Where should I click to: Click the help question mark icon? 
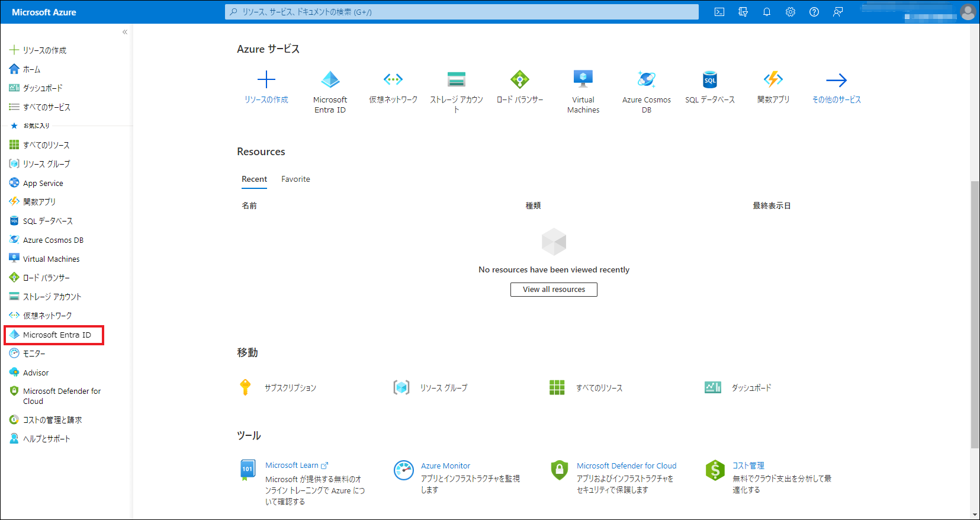[814, 12]
